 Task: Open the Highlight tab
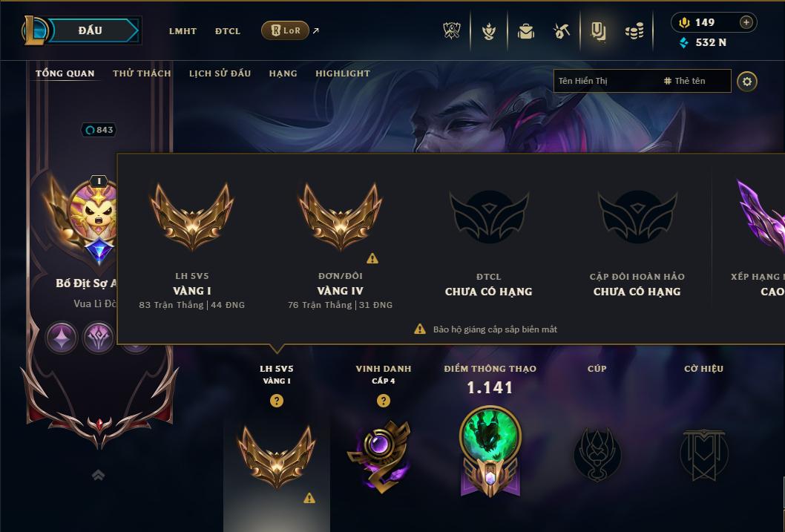tap(343, 73)
